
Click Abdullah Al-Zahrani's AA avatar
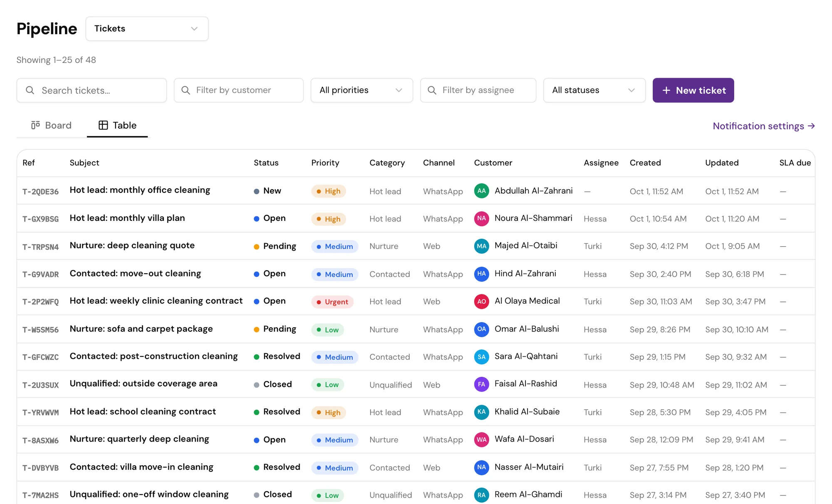pos(482,191)
